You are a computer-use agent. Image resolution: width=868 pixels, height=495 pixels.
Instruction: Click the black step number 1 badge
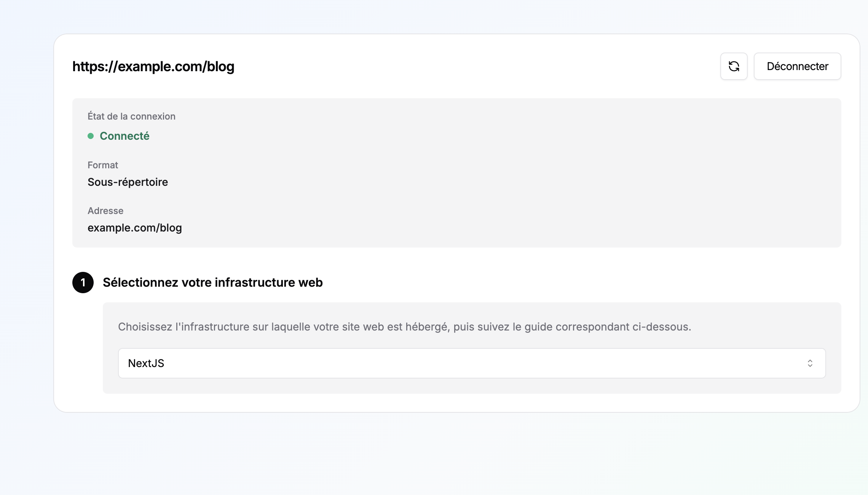tap(83, 283)
